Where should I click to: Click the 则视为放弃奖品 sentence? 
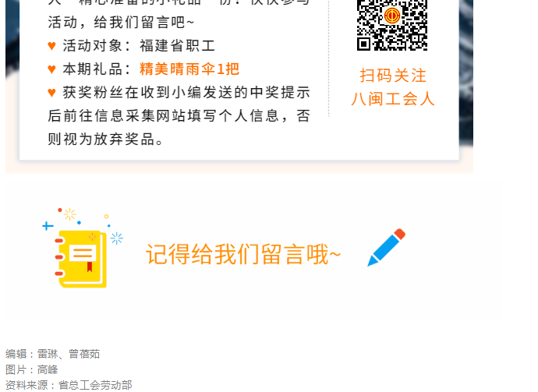105,139
